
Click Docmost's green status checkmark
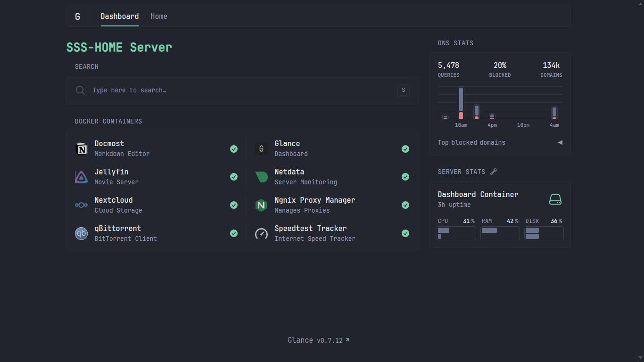tap(234, 149)
